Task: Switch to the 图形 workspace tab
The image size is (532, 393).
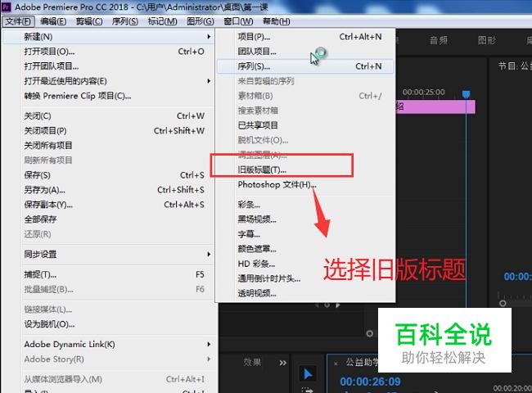Action: pyautogui.click(x=487, y=41)
